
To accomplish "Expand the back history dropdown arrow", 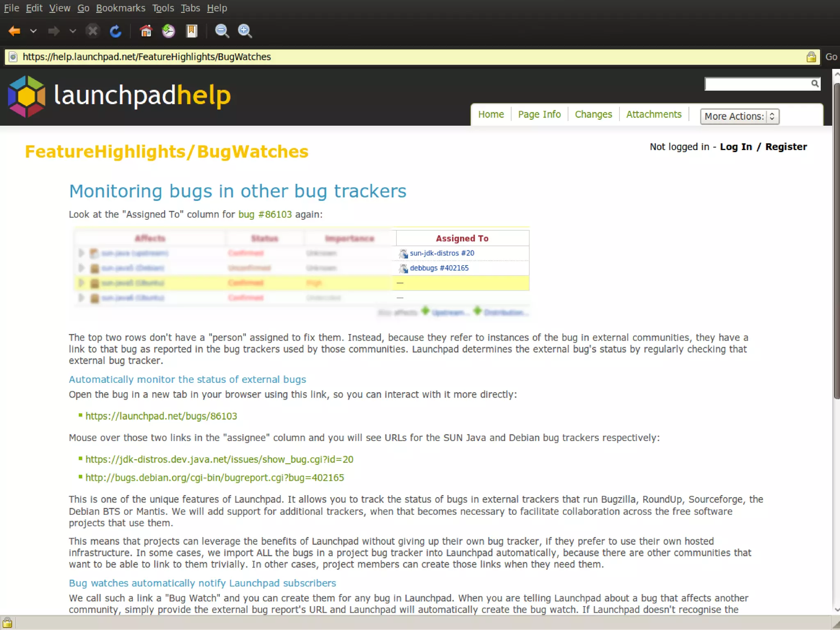I will (x=34, y=31).
